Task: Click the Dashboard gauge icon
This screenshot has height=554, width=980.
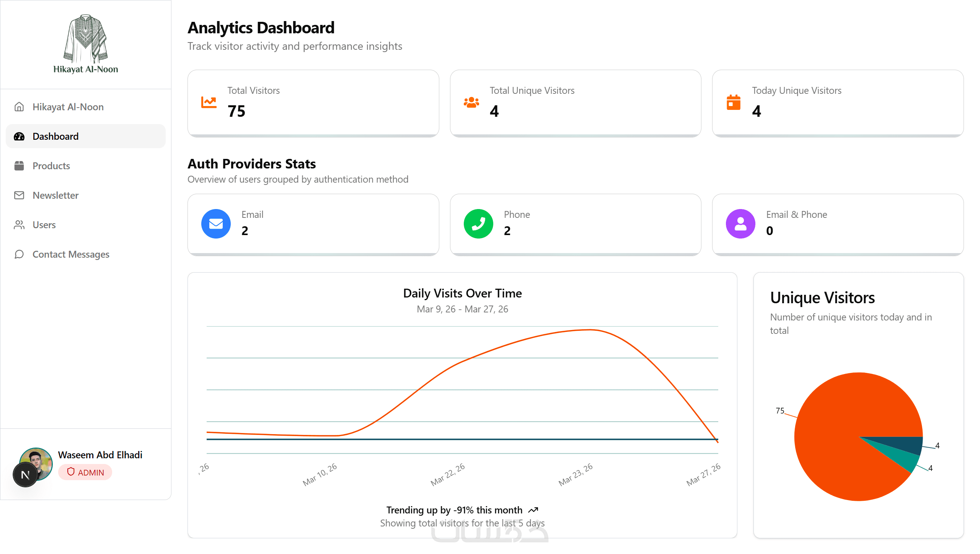Action: point(19,136)
